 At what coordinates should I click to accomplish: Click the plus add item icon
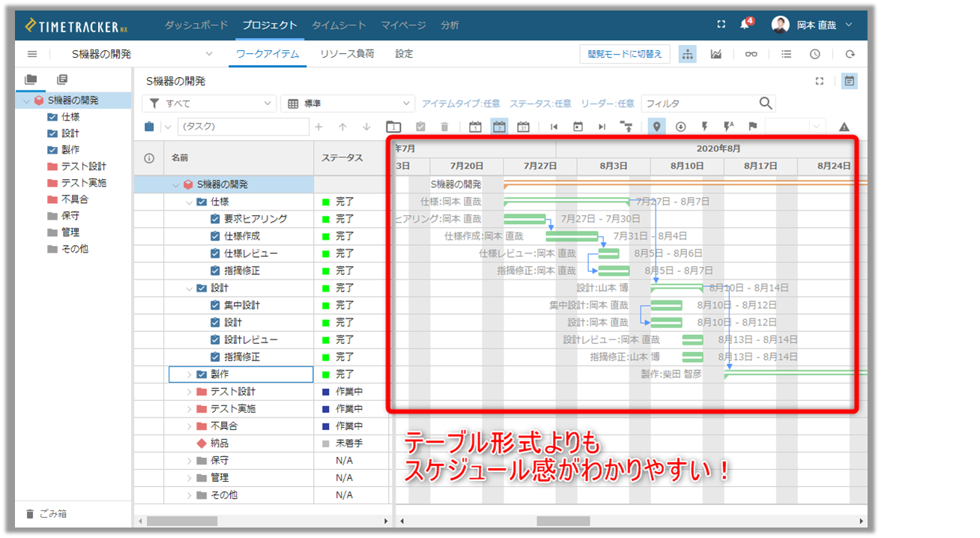click(318, 127)
